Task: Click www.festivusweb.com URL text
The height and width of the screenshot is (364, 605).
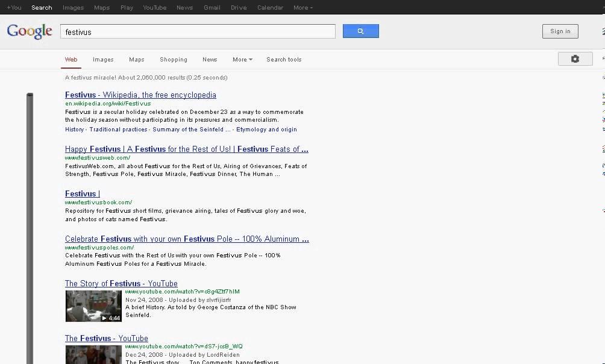Action: [x=97, y=157]
